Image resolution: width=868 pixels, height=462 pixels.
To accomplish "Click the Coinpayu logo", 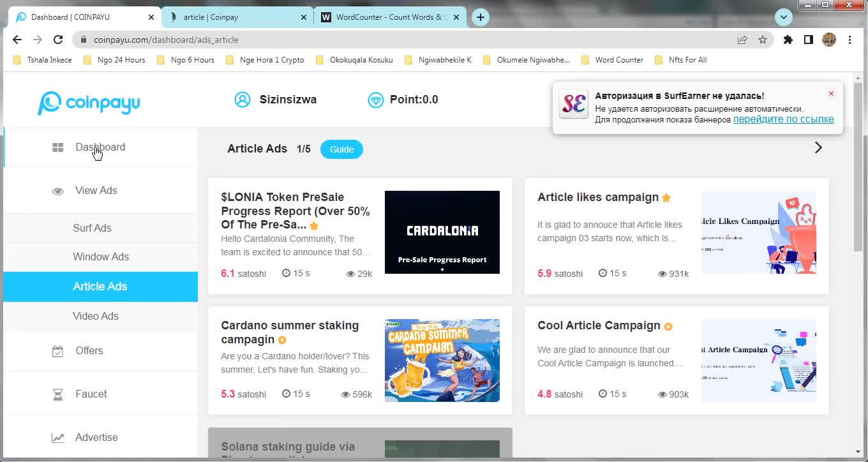I will [x=89, y=103].
